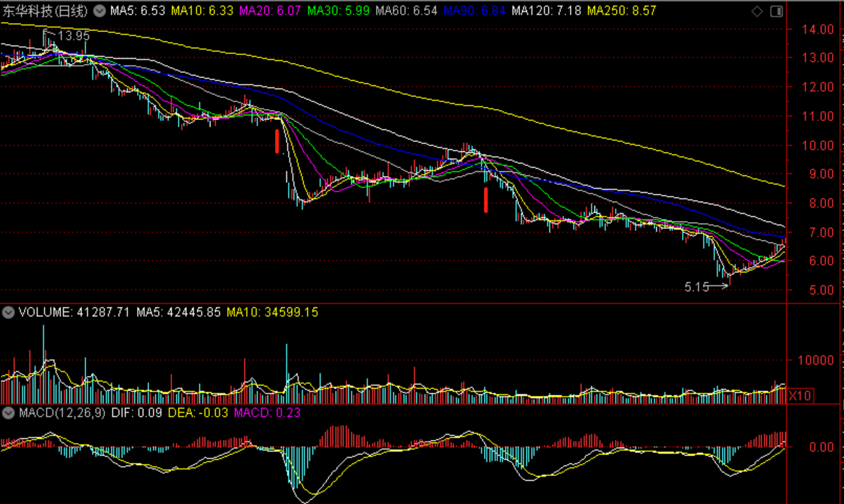Expand the MACD indicator dropdown arrow
This screenshot has width=844, height=504.
9,413
